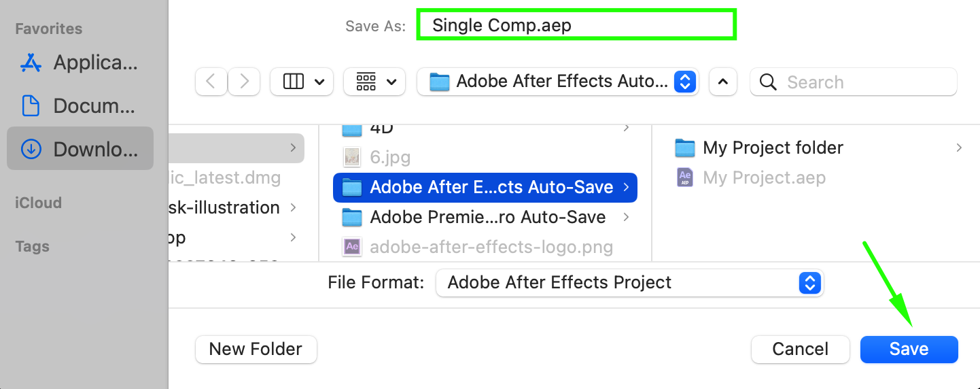This screenshot has height=389, width=980.
Task: Open Documents in Favorites sidebar
Action: [80, 105]
